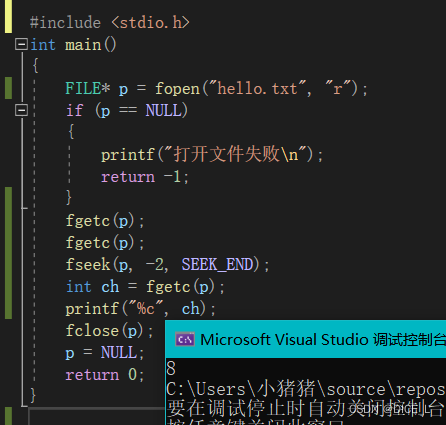This screenshot has width=446, height=425.
Task: Click the return -1; statement
Action: 145,177
